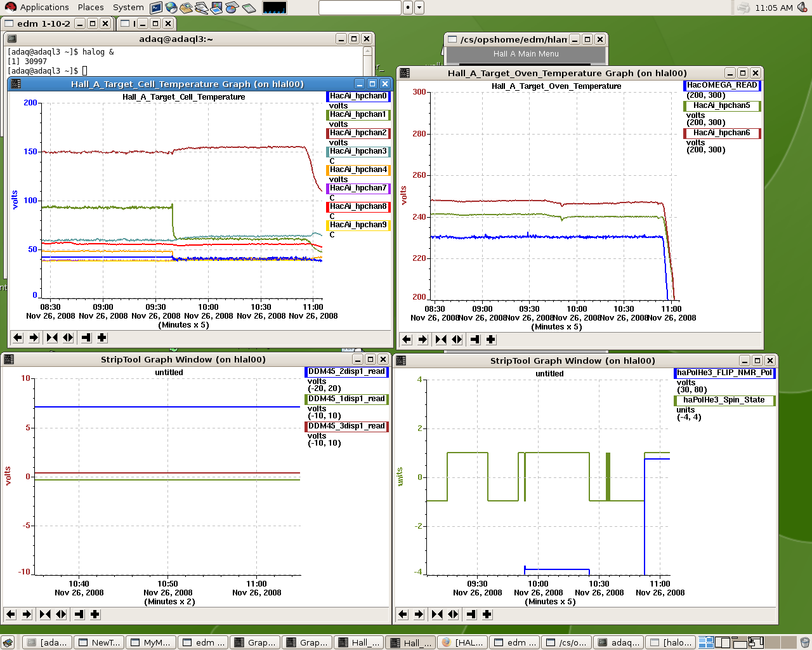
Task: Zoom out time axis of DDM45 StripTool window
Action: [62, 614]
